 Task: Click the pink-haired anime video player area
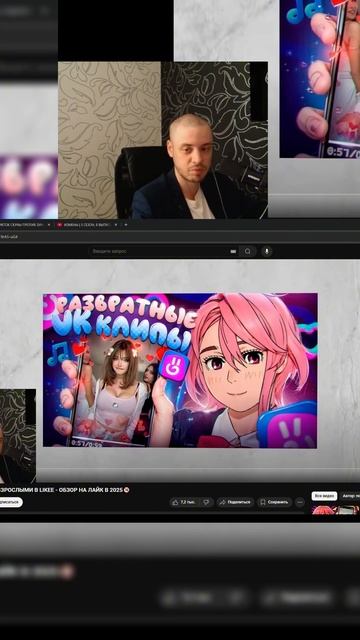[180, 370]
